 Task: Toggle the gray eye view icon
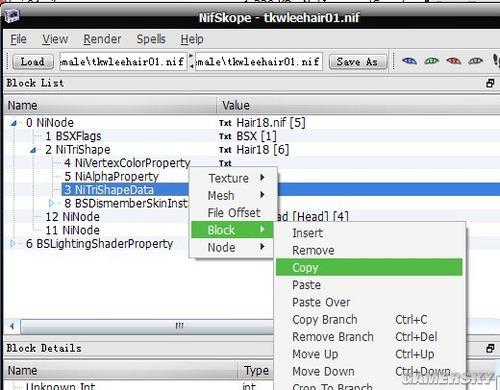[x=475, y=61]
